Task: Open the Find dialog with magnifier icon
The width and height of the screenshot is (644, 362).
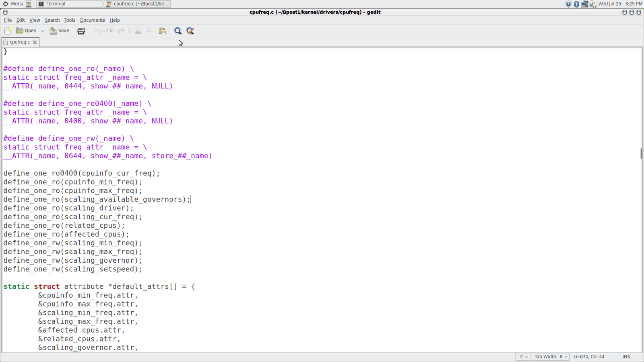Action: pyautogui.click(x=178, y=31)
